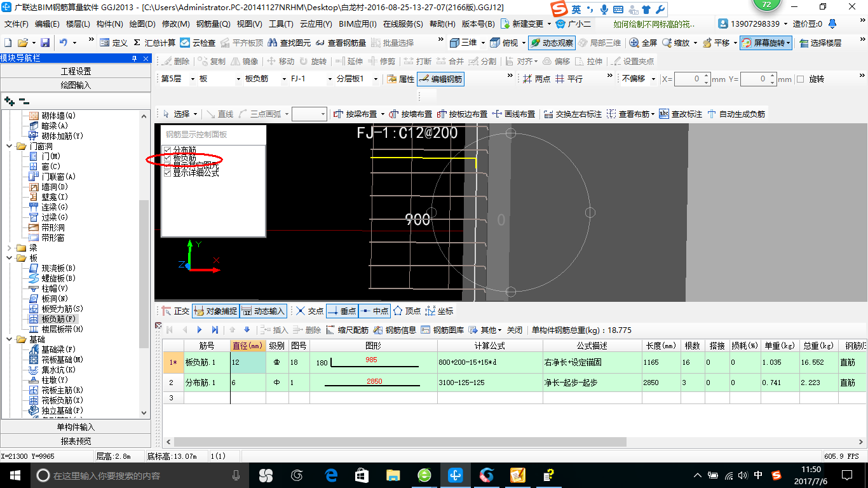Toggle 中点 (midpoint) snap
Screen dimensions: 868x488
click(x=374, y=311)
